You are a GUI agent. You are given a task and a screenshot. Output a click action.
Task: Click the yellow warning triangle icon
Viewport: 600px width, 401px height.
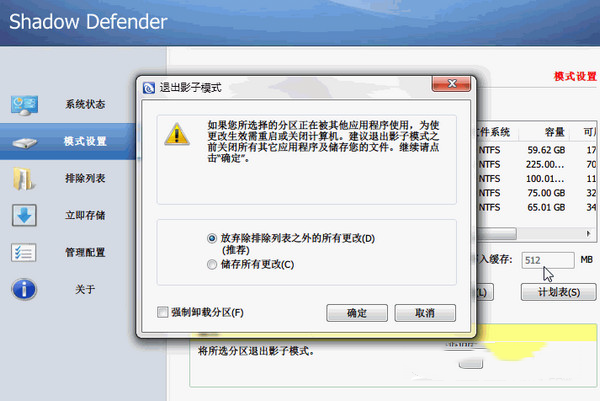point(177,135)
